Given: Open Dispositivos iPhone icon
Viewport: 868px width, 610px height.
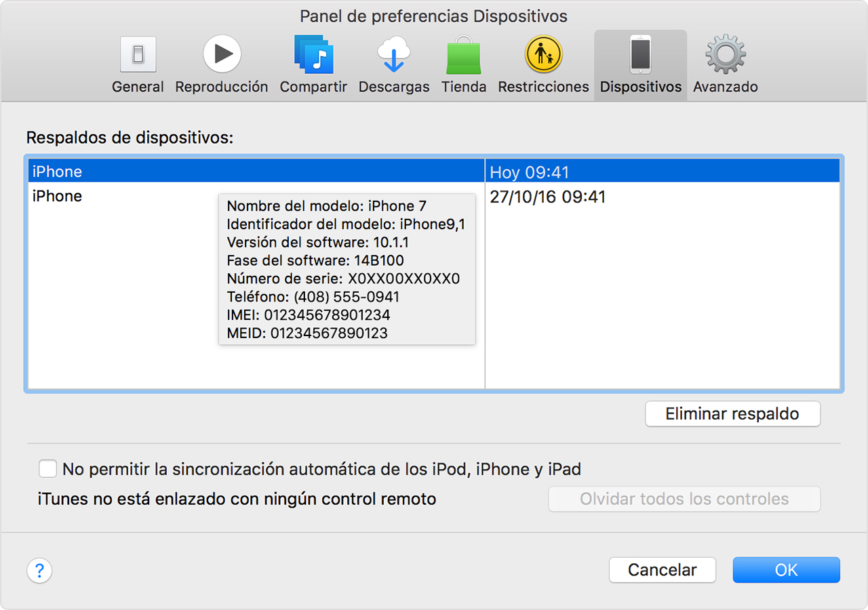Looking at the screenshot, I should pos(640,54).
